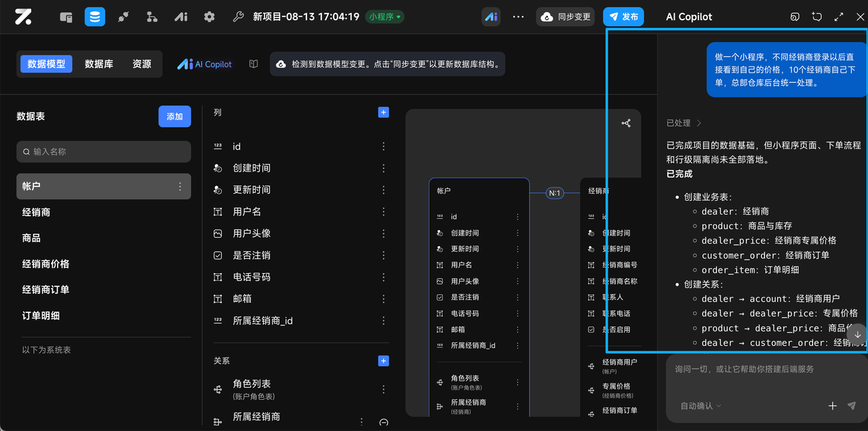Click the 所属经销商 relation in the relations list
The height and width of the screenshot is (431, 868).
pyautogui.click(x=256, y=416)
